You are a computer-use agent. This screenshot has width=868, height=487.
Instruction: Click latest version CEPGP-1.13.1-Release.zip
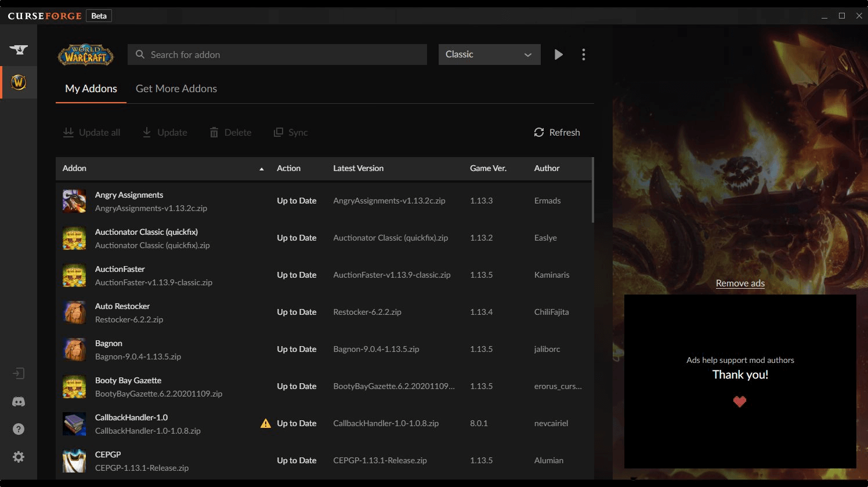coord(380,460)
